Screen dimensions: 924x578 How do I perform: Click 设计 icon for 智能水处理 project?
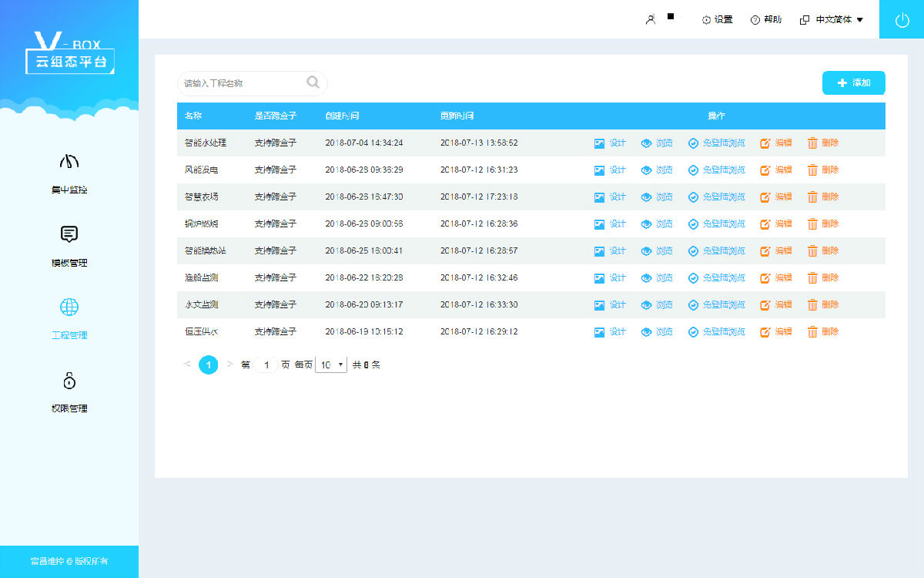[600, 143]
